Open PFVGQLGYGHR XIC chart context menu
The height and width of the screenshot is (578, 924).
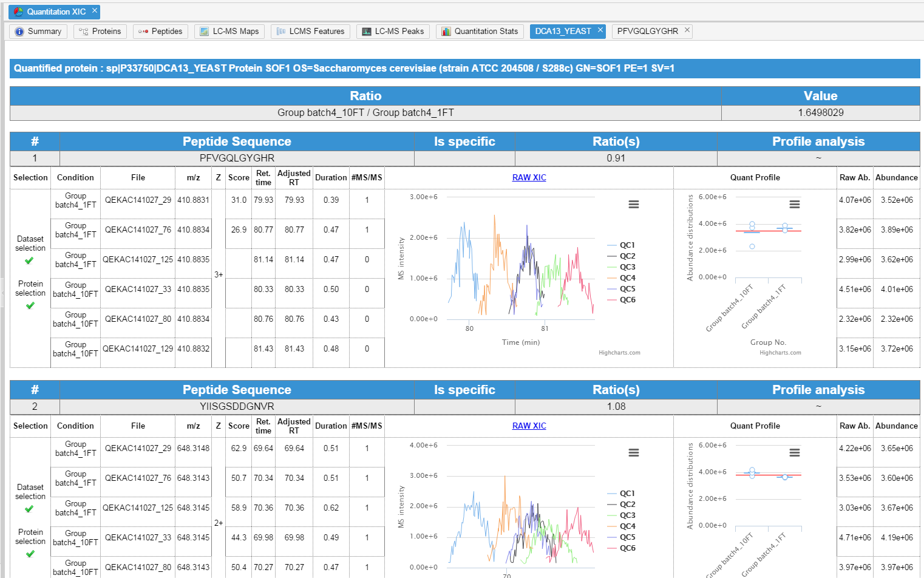point(633,205)
